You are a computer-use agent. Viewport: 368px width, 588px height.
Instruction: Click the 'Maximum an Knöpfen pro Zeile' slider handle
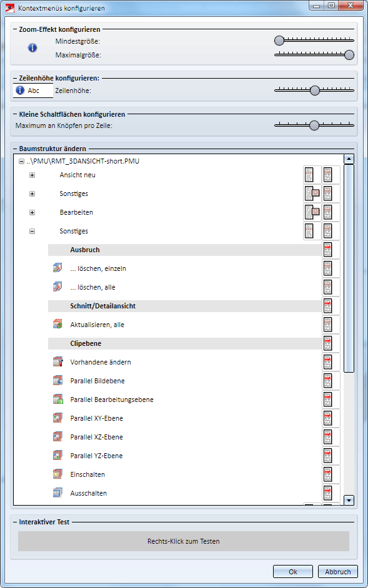314,125
